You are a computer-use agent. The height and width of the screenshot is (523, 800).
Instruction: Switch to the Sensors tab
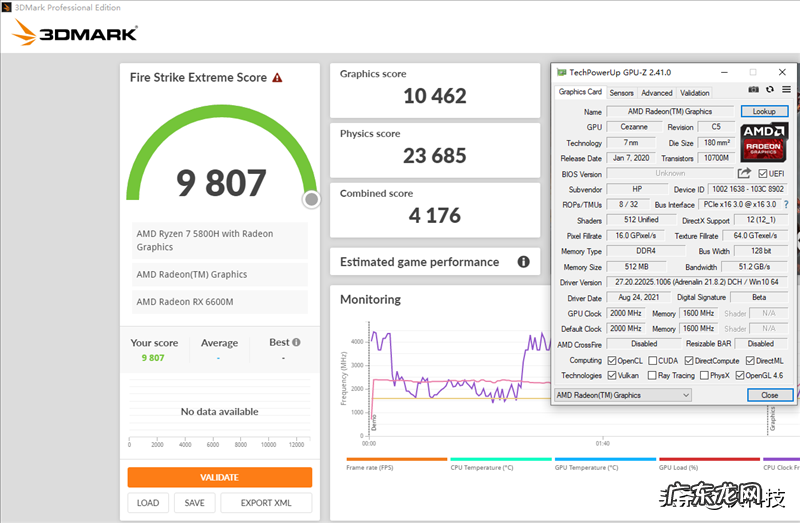click(x=621, y=93)
